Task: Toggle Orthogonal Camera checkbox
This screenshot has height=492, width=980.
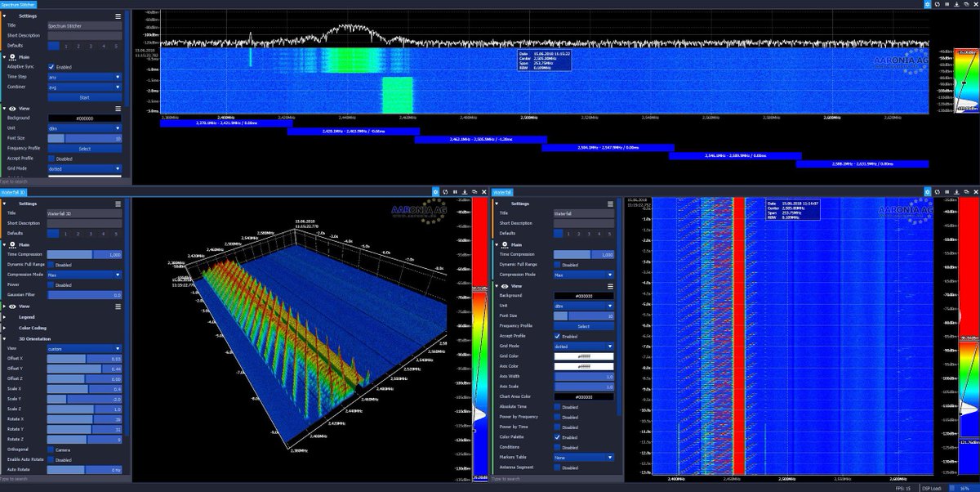Action: tap(51, 449)
